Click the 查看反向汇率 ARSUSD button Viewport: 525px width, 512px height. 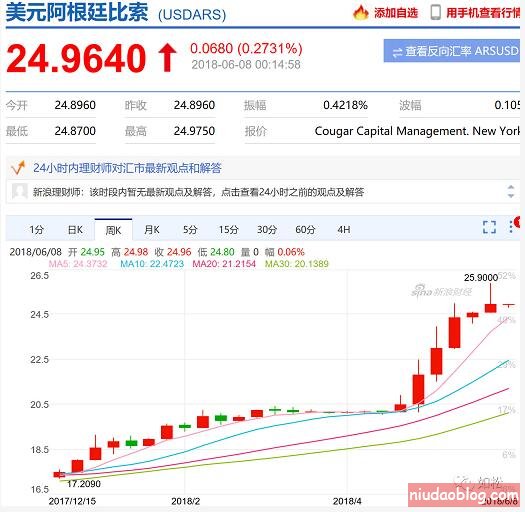coord(452,51)
